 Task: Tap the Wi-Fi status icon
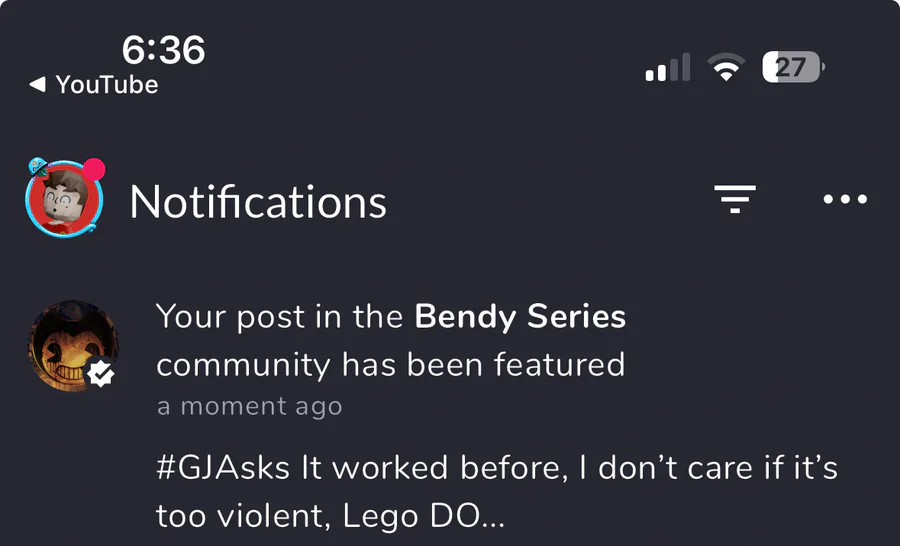pyautogui.click(x=726, y=67)
